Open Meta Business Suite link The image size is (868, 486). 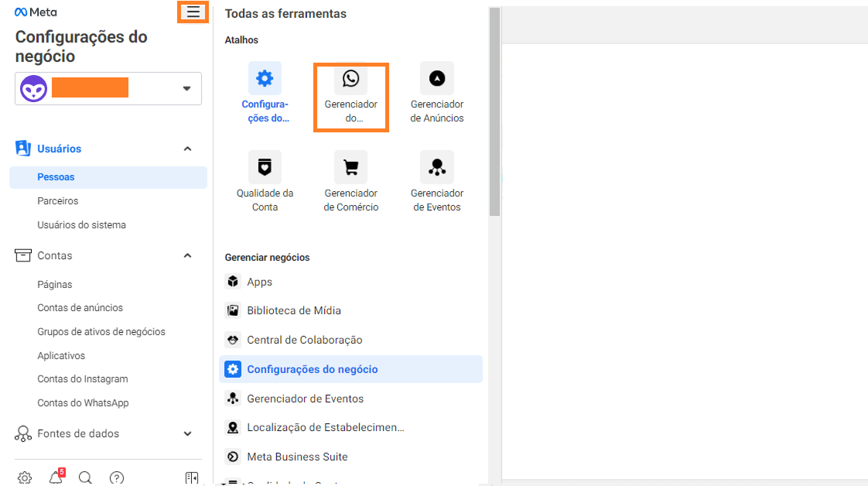pos(297,457)
